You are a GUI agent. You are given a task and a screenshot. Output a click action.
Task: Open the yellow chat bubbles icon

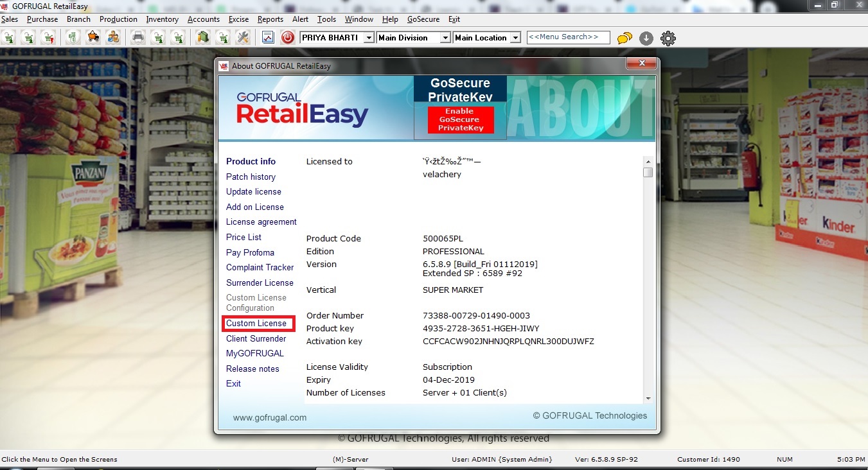(624, 38)
